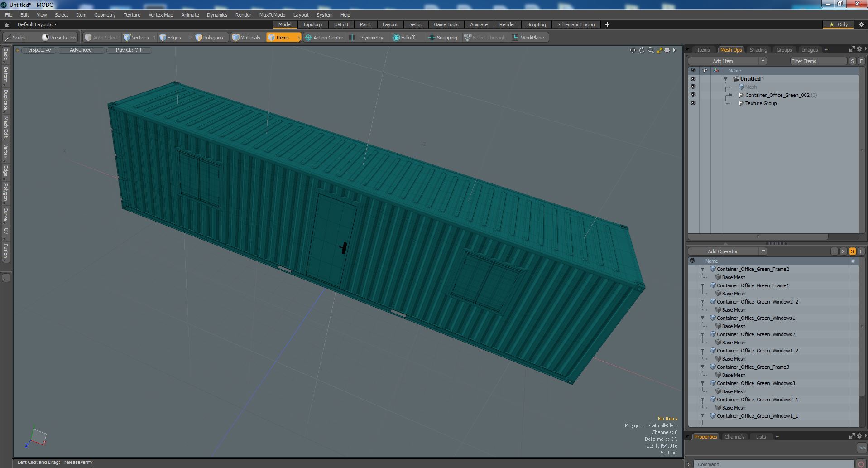Click the Only star button
868x468 pixels.
pyautogui.click(x=839, y=24)
